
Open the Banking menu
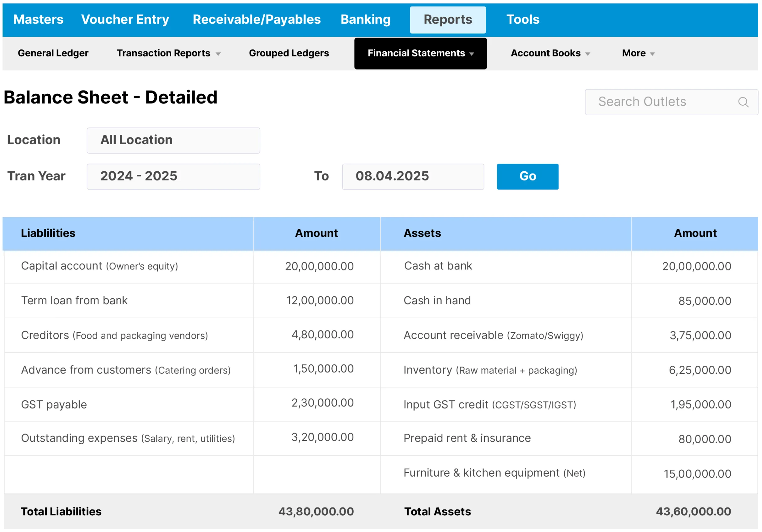pyautogui.click(x=365, y=19)
